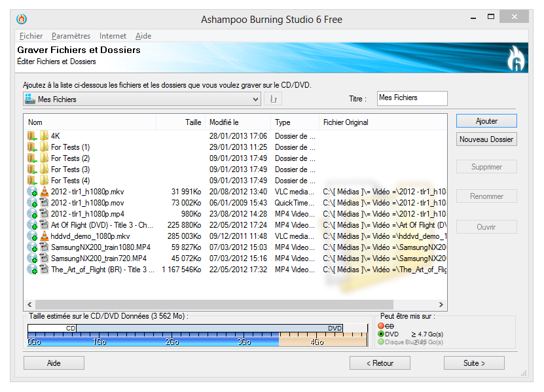
Task: Click the Nouveau Dossier button
Action: coord(486,139)
